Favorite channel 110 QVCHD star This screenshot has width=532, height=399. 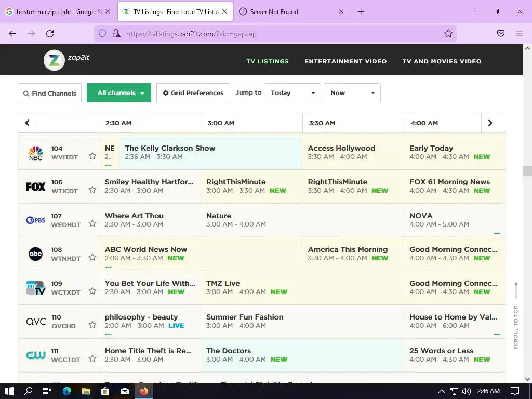pyautogui.click(x=92, y=325)
